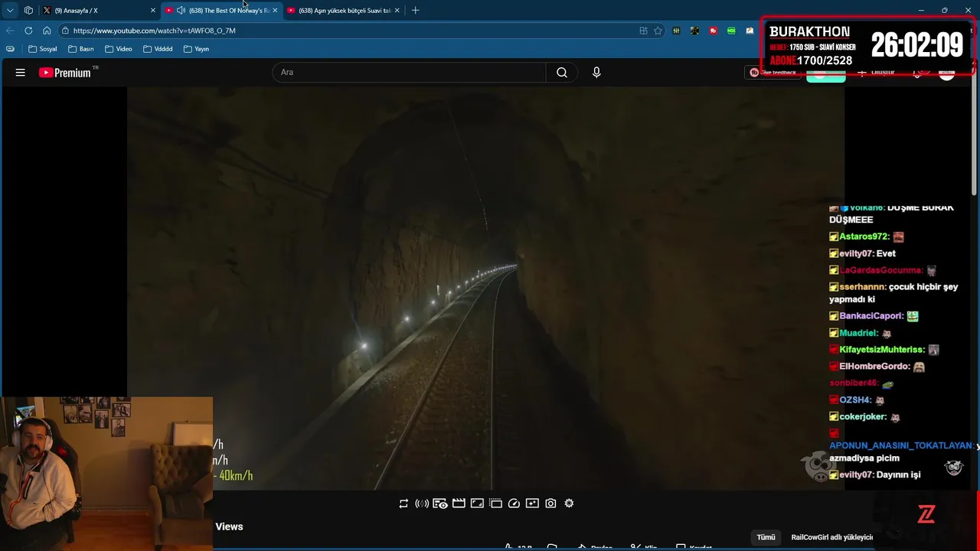The height and width of the screenshot is (551, 980).
Task: Open the Vdddd bookmarks folder
Action: [158, 49]
